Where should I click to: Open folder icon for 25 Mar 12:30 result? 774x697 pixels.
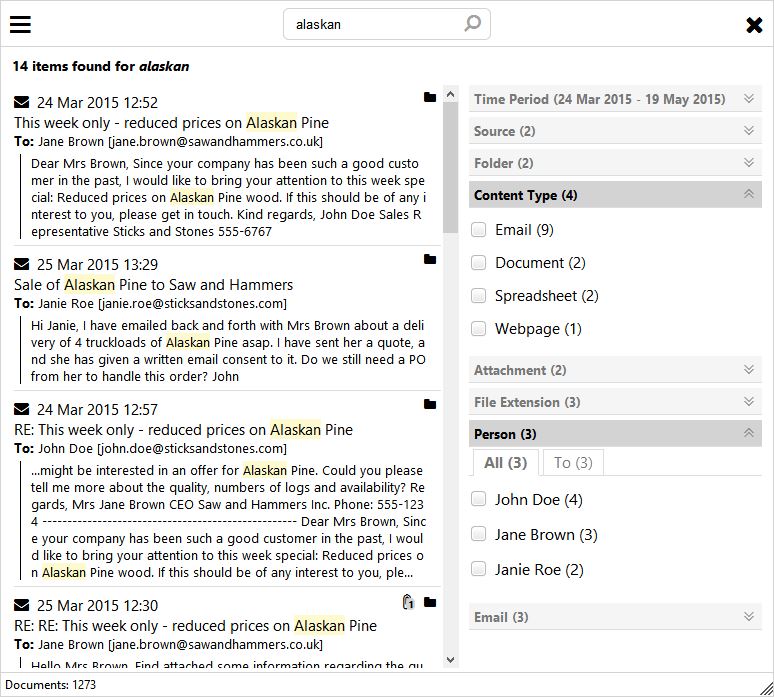[430, 602]
